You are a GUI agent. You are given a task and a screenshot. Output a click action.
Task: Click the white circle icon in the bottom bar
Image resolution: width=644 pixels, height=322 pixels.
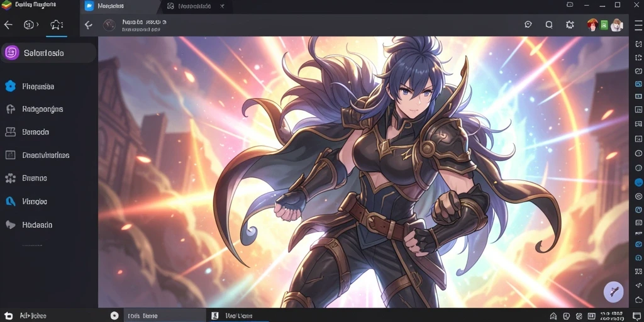(114, 316)
